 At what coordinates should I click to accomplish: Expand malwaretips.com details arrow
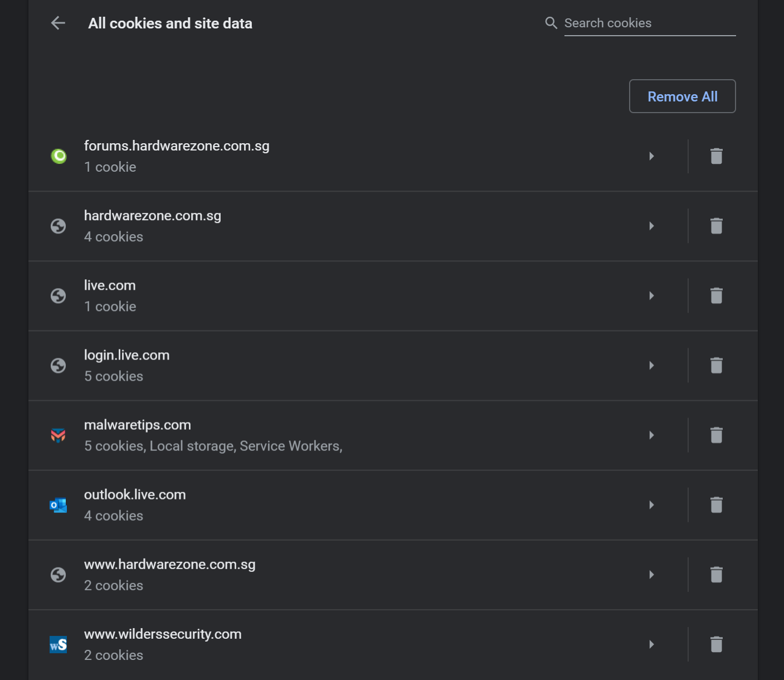click(x=651, y=435)
